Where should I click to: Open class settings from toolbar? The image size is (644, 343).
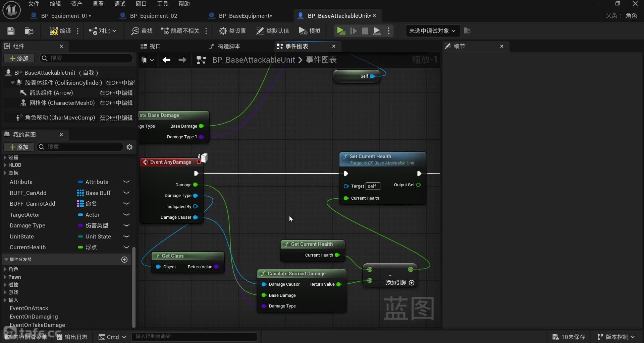pos(232,31)
